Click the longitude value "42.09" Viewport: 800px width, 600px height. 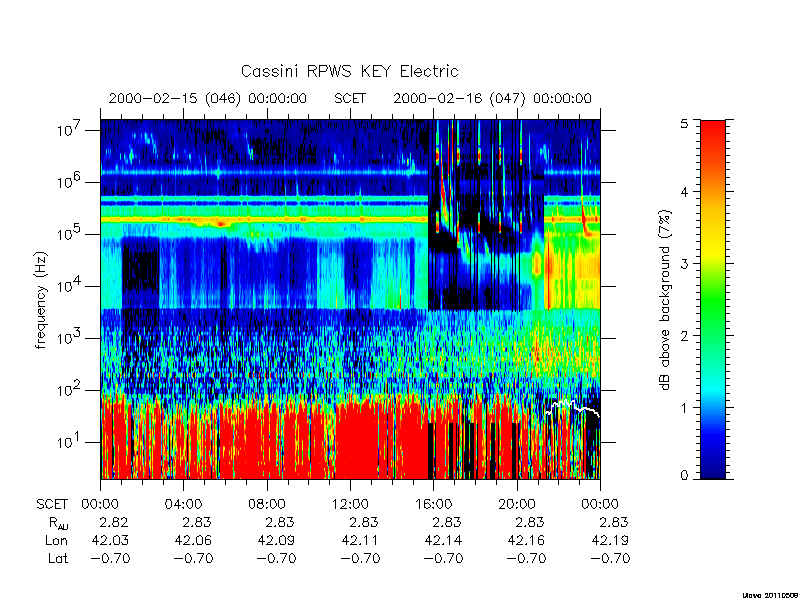pyautogui.click(x=277, y=540)
